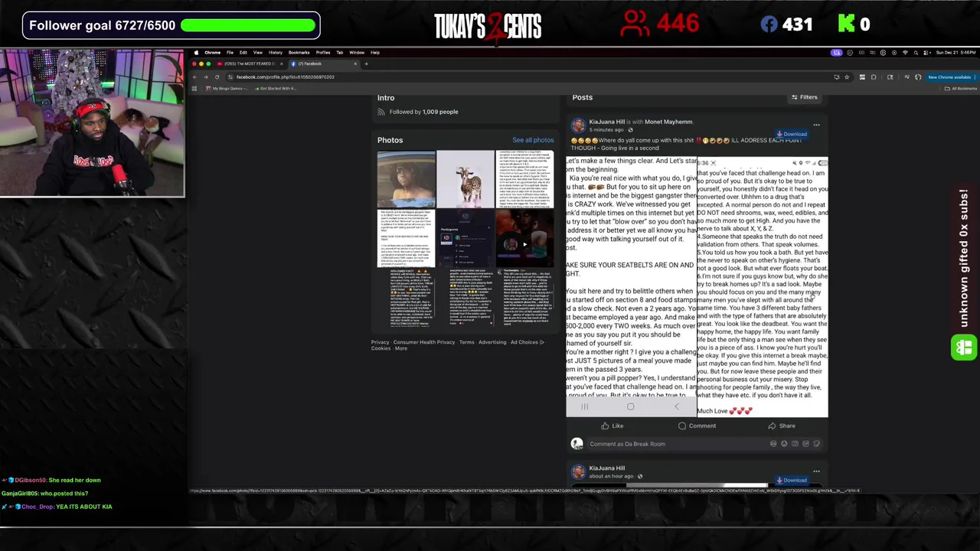
Task: Open the Apple menu
Action: pyautogui.click(x=196, y=53)
